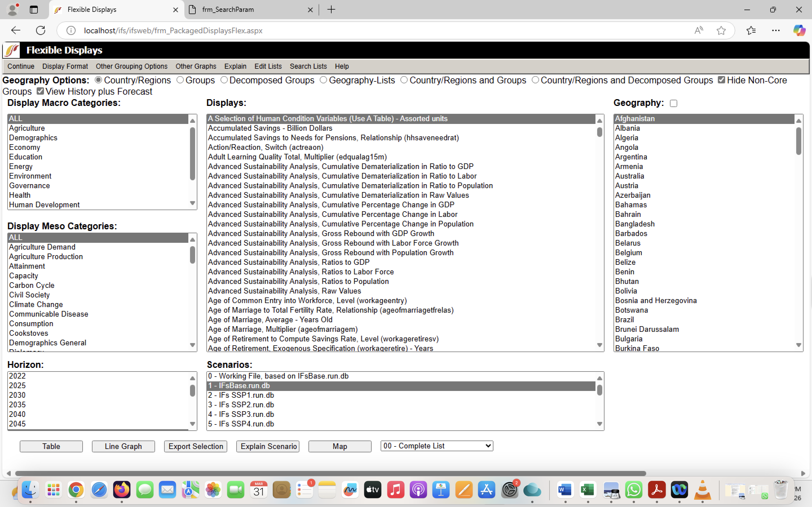This screenshot has width=812, height=507.
Task: Open the browser settings ellipsis menu
Action: pyautogui.click(x=776, y=30)
